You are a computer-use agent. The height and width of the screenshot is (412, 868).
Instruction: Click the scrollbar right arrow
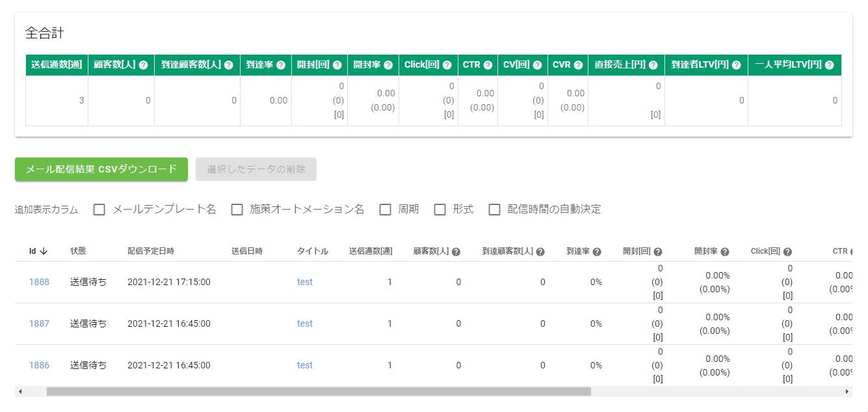[847, 392]
